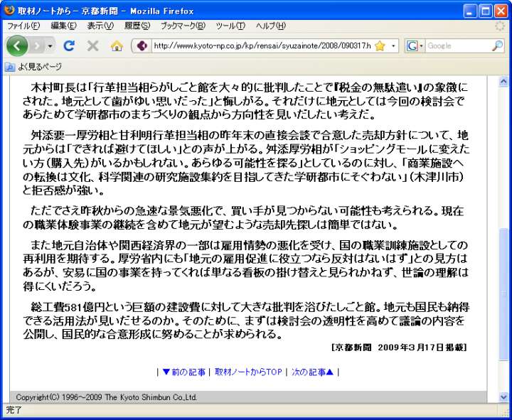
Task: Follow the 前の記事 link
Action: (183, 372)
